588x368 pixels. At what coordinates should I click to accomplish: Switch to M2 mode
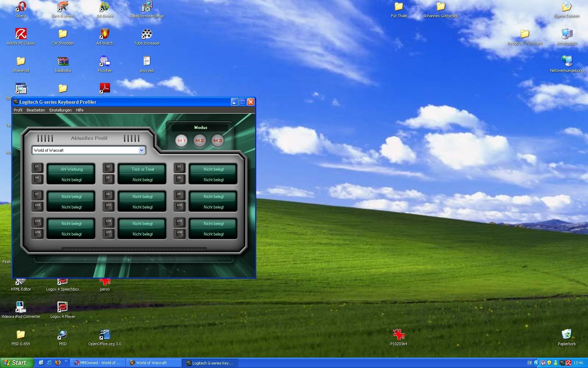coord(199,141)
